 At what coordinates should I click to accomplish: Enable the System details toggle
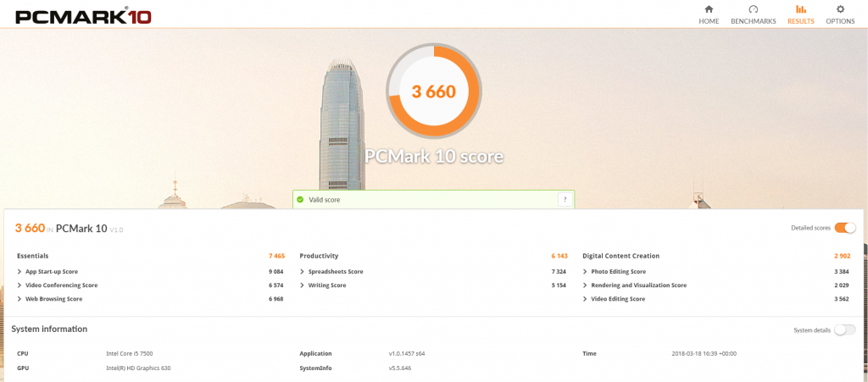coord(844,329)
